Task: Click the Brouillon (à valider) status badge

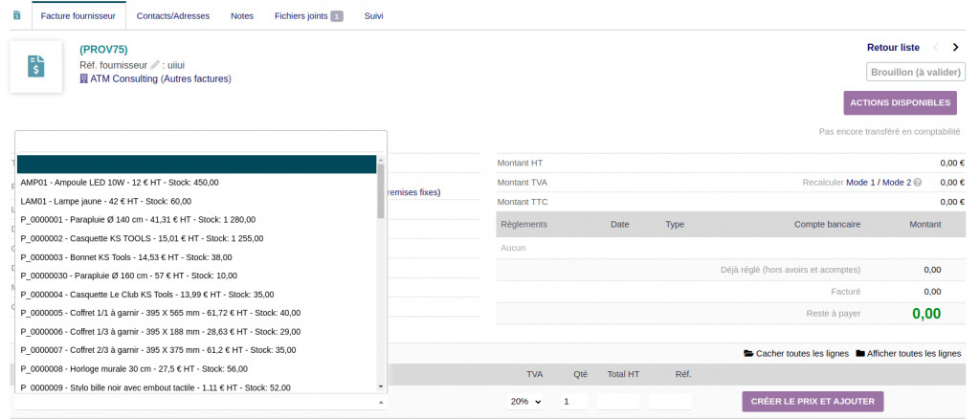Action: coord(916,73)
